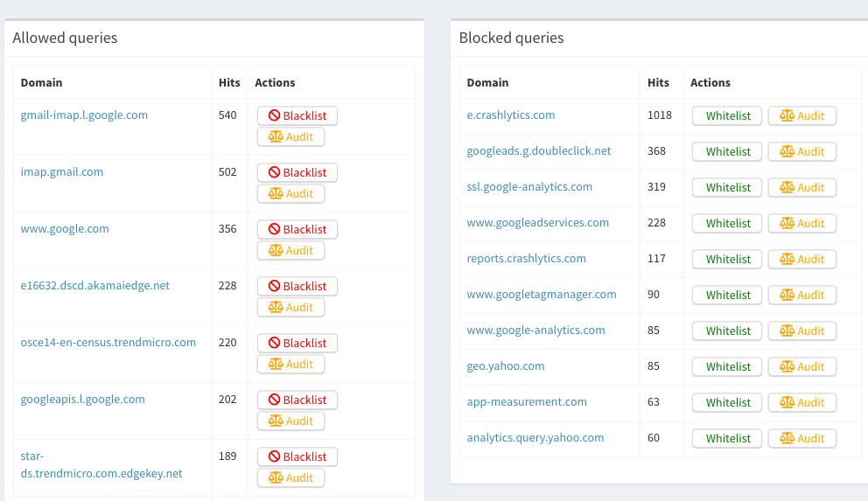
Task: Audit www.googletagmanager.com entry
Action: [802, 295]
